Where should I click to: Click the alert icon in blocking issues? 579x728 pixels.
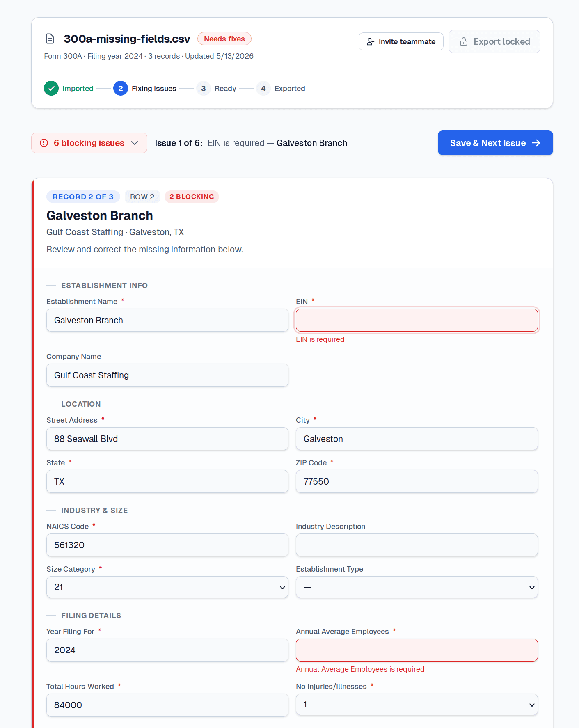pos(44,143)
